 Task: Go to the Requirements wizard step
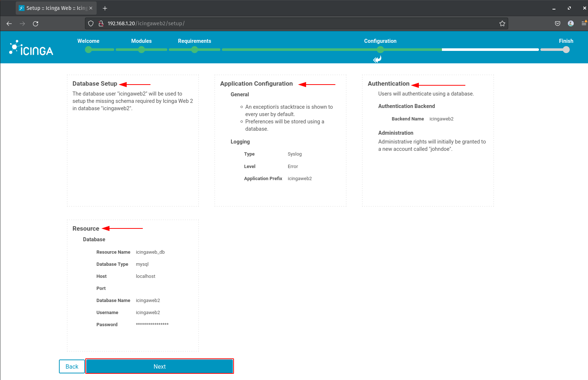click(x=194, y=41)
